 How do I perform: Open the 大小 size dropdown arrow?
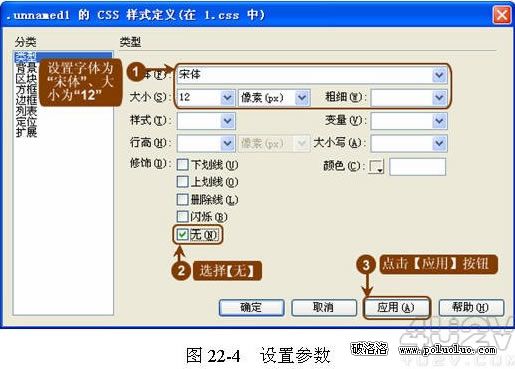[227, 97]
